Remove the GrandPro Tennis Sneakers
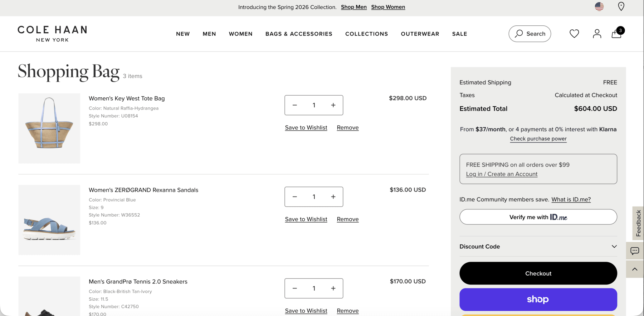 tap(348, 311)
